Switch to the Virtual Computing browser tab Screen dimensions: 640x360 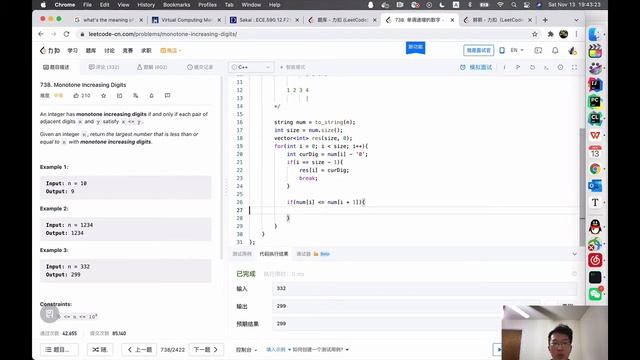186,20
